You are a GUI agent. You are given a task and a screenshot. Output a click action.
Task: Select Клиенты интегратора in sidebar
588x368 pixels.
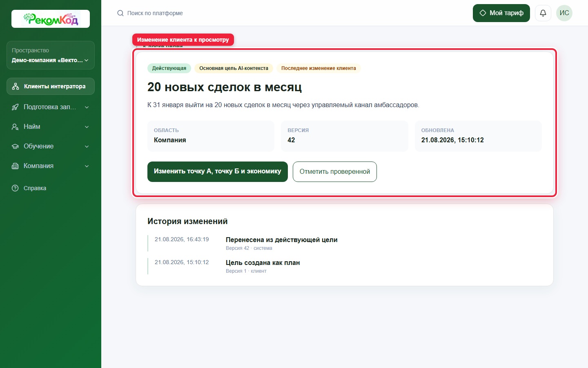pos(51,86)
